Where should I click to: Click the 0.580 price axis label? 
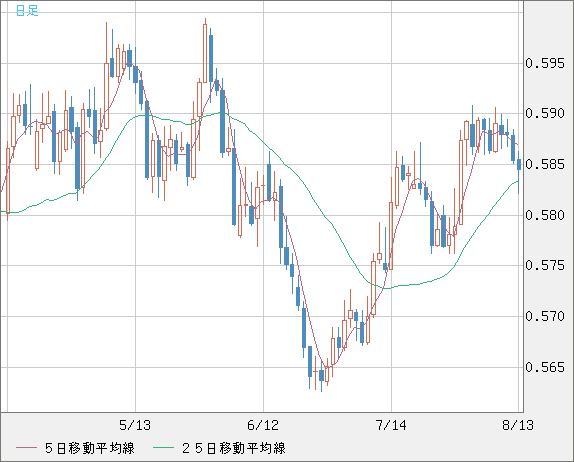[x=545, y=215]
